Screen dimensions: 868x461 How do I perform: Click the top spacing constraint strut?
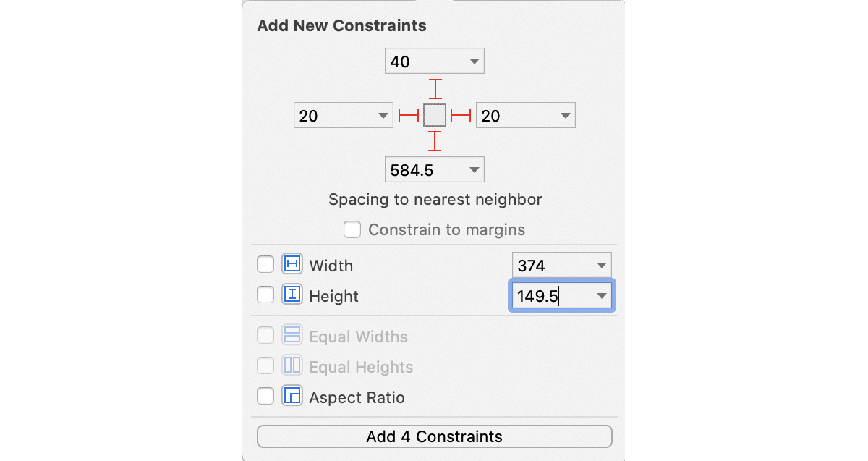click(x=435, y=89)
